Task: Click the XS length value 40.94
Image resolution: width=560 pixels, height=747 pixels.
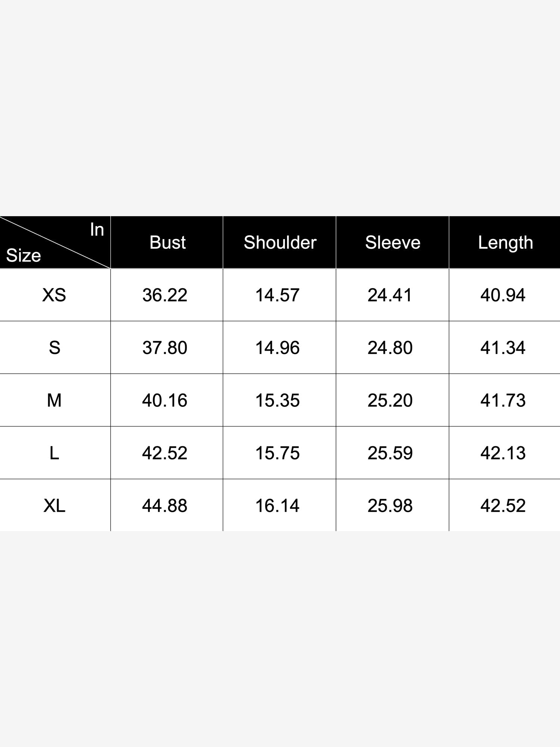Action: [503, 295]
